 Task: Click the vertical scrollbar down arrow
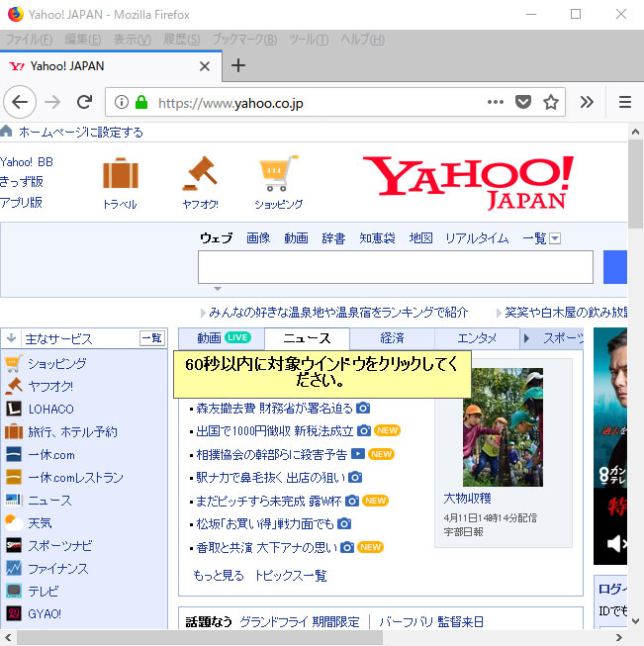[635, 620]
